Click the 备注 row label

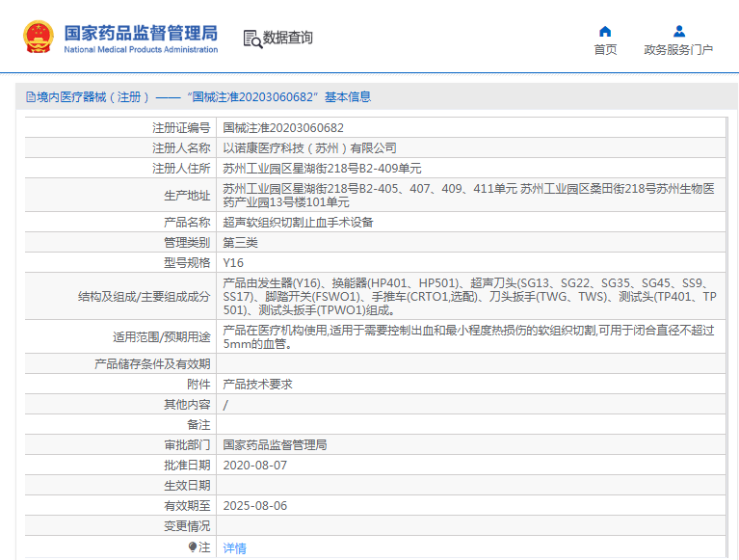(198, 425)
